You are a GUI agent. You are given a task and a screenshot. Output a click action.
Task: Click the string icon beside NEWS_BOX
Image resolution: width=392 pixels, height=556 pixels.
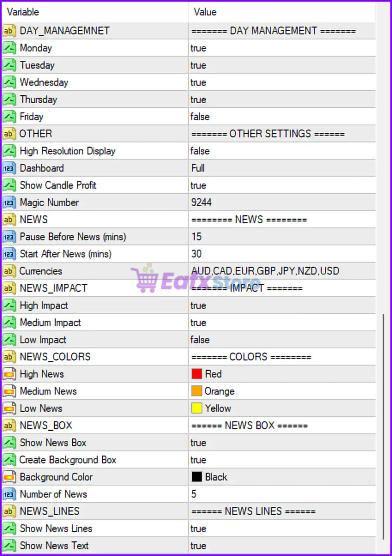[x=9, y=425]
